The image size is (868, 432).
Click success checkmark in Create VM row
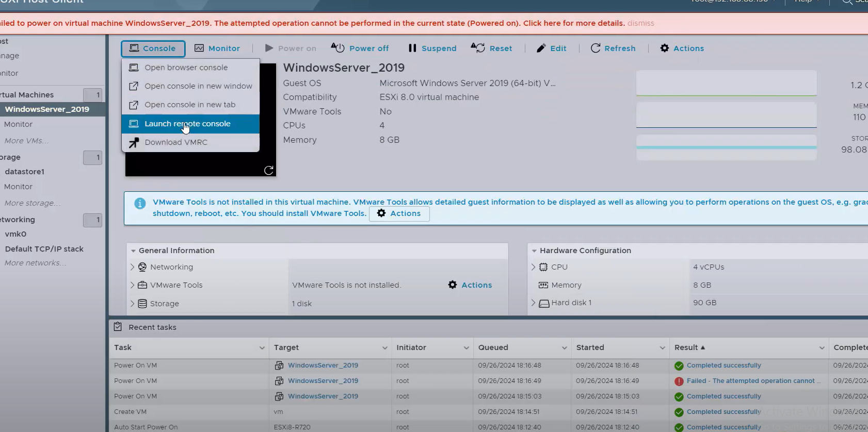tap(679, 412)
